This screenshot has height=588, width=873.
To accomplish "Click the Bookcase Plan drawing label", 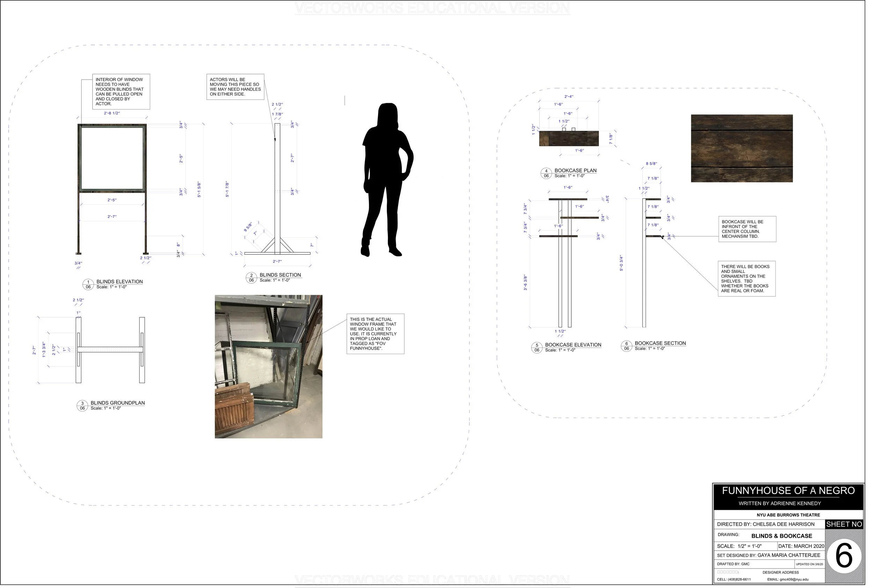I will click(x=575, y=170).
